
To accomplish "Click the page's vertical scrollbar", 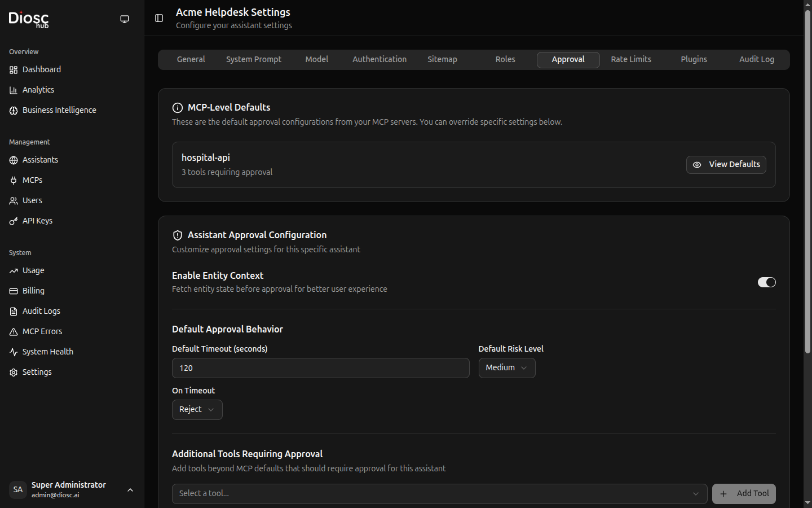I will 807,181.
